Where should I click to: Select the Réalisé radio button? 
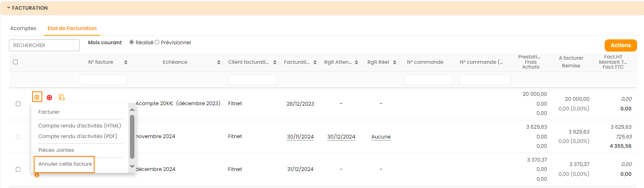pos(132,42)
